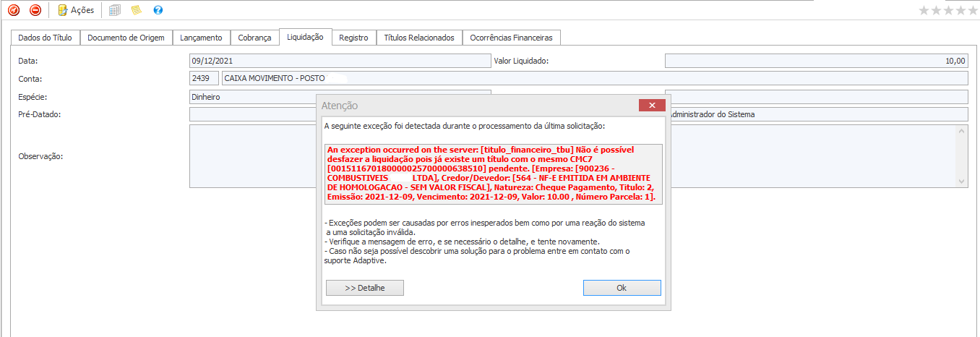Open the Lançamento tab

point(202,38)
